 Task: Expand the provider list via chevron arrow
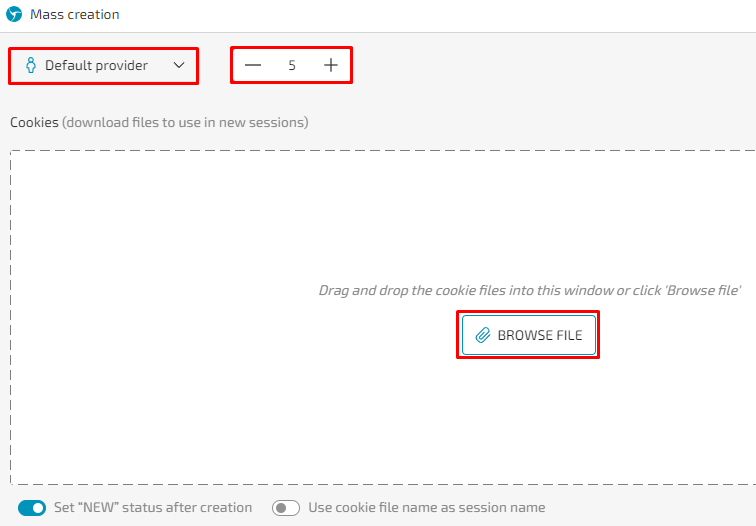click(x=179, y=65)
